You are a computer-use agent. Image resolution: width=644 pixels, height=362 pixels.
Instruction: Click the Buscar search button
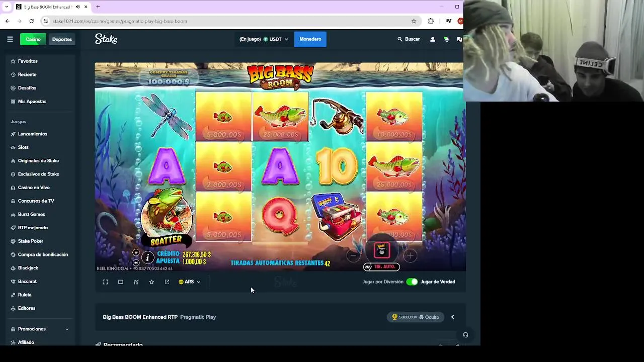pos(409,39)
